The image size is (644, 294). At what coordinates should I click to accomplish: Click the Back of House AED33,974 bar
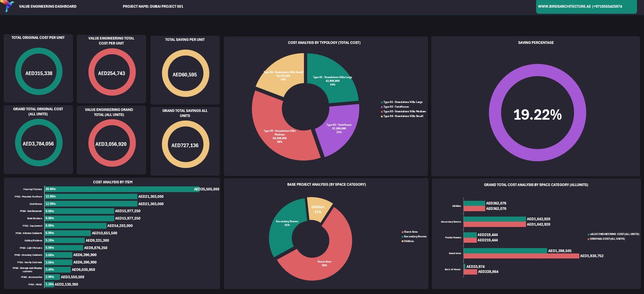464,267
